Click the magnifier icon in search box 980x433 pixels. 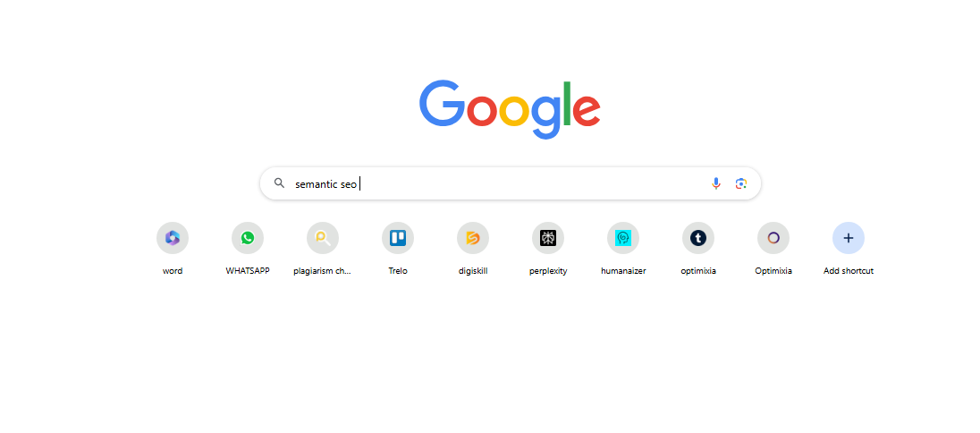tap(279, 183)
